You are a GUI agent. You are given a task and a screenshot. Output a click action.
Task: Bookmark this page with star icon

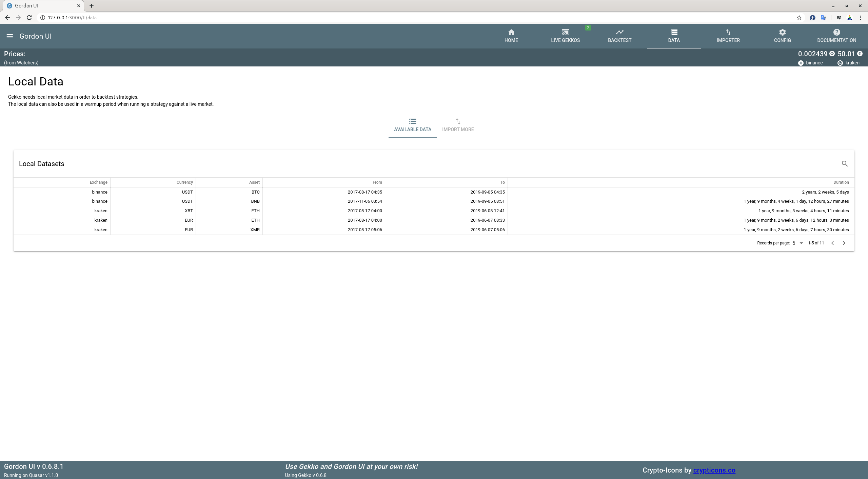[799, 18]
